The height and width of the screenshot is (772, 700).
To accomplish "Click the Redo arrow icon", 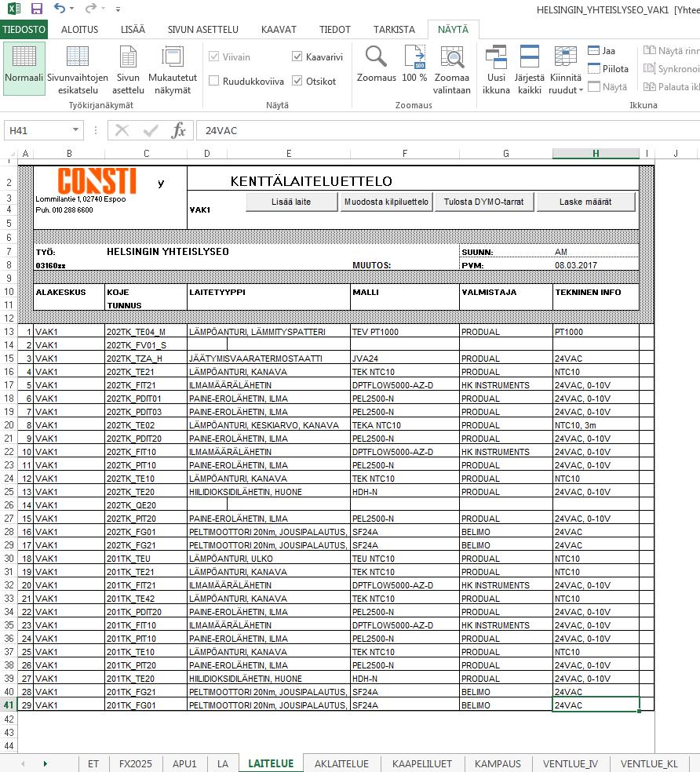I will pos(91,9).
